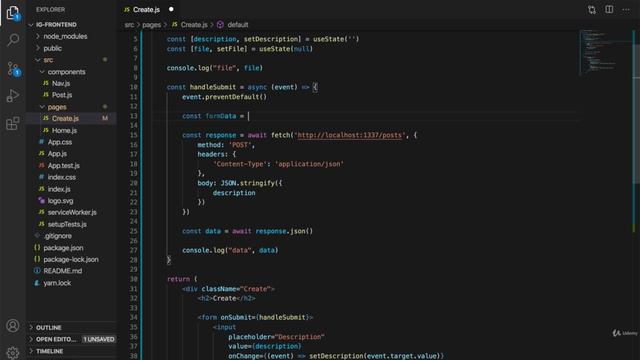Click the code minimap preview
Image resolution: width=640 pixels, height=360 pixels.
tap(598, 52)
